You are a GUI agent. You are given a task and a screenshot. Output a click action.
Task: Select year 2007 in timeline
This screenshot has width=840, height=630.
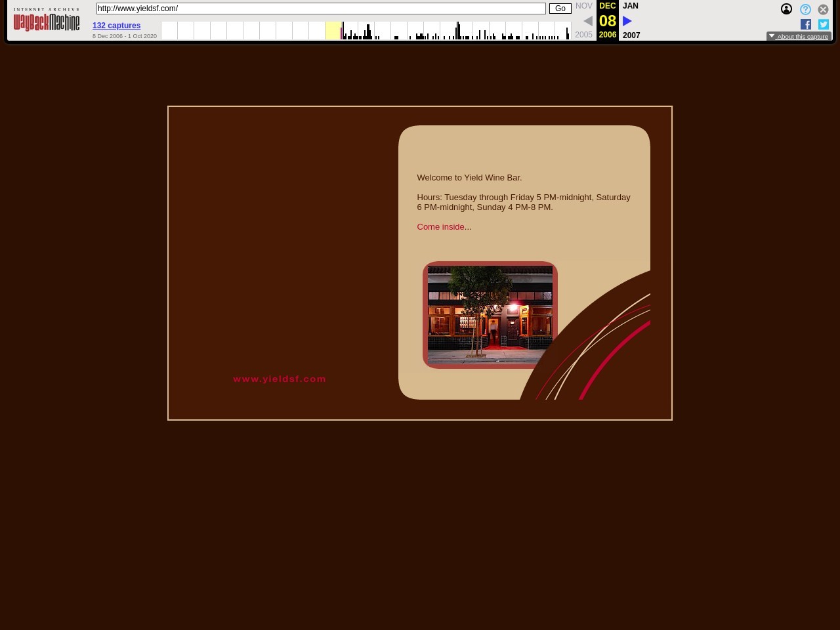[x=631, y=35]
